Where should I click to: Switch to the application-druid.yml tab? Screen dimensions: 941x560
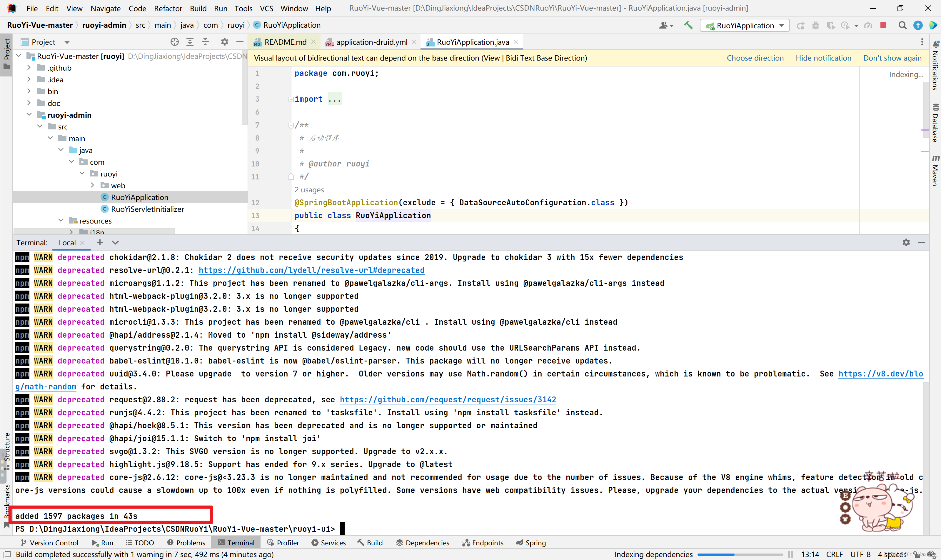(371, 42)
